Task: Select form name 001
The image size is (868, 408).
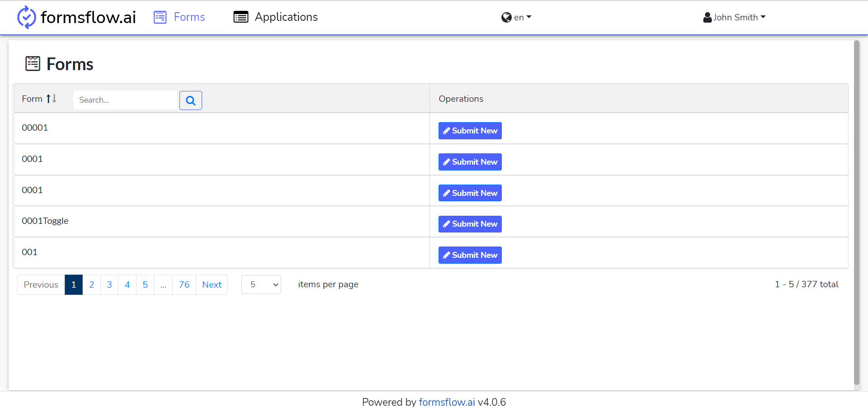Action: click(29, 252)
